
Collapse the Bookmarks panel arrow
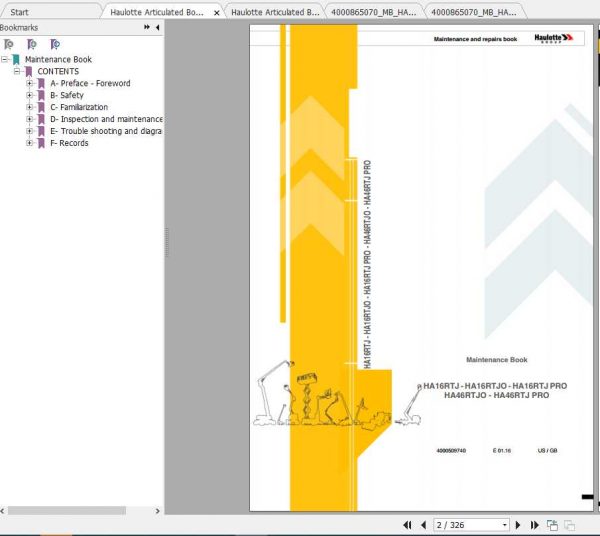(158, 27)
